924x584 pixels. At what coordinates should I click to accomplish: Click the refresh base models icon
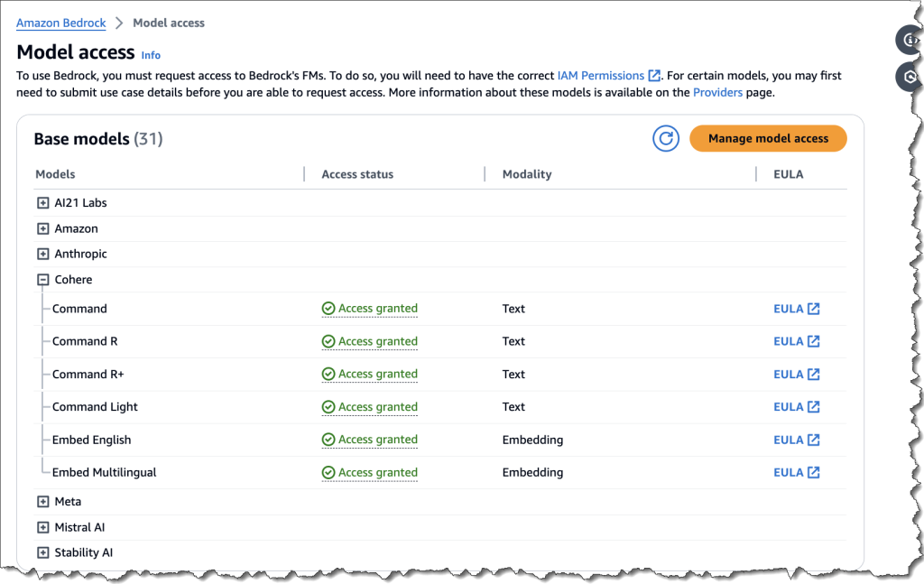coord(665,138)
